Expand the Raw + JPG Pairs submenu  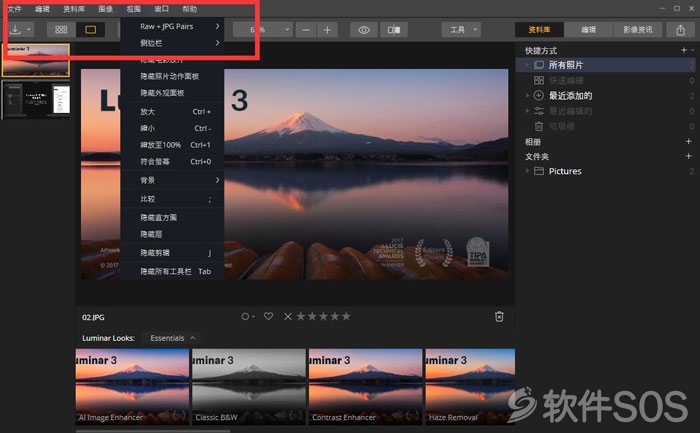pyautogui.click(x=172, y=26)
